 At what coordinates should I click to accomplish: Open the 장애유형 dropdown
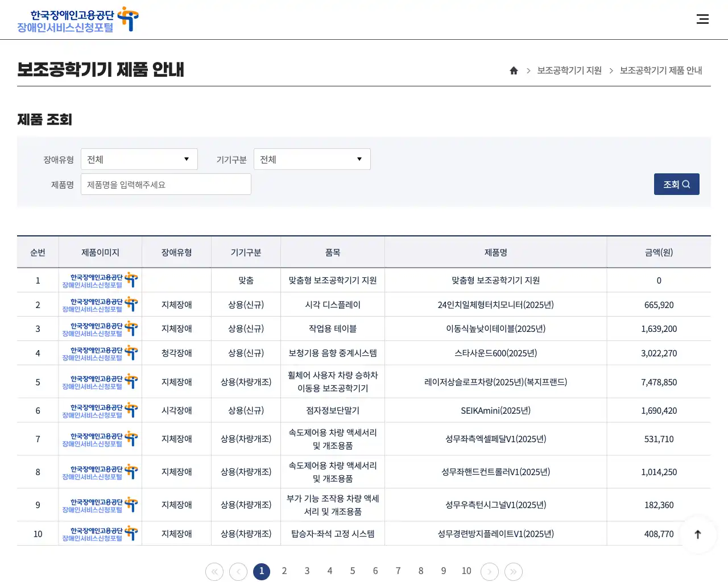tap(139, 159)
